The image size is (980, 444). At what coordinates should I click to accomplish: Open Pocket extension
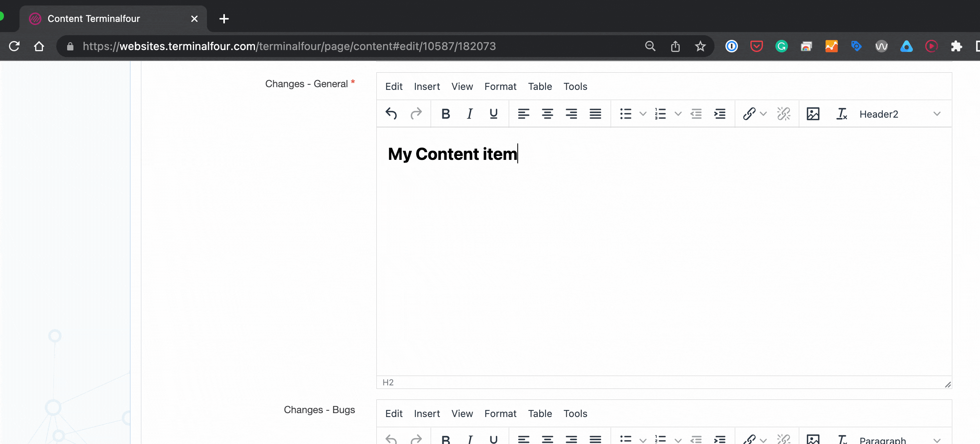pos(756,46)
